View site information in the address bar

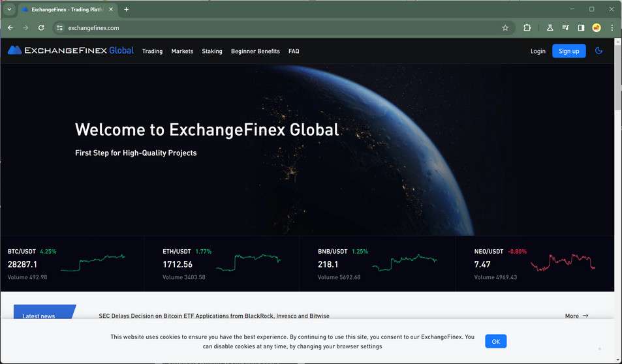[59, 28]
